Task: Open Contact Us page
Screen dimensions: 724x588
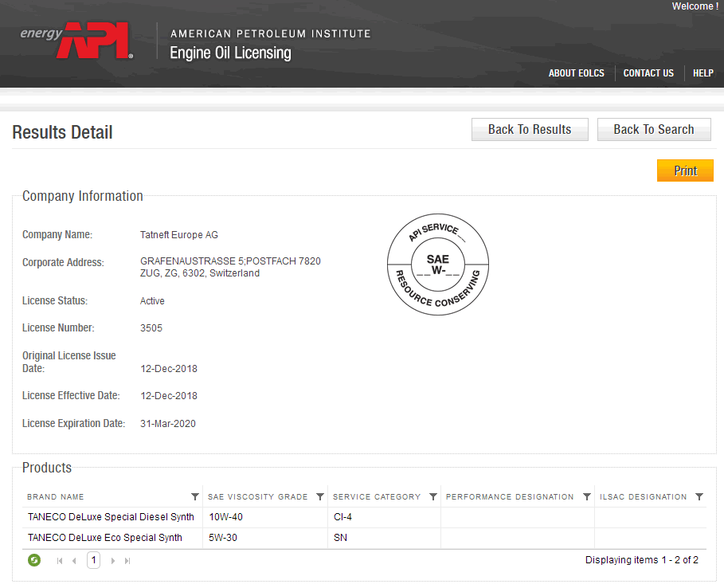Action: (x=648, y=73)
